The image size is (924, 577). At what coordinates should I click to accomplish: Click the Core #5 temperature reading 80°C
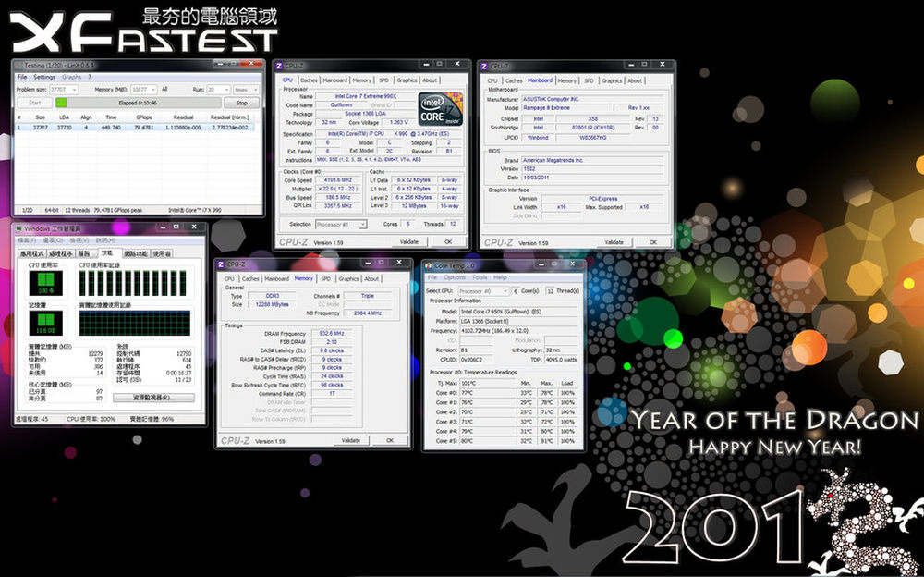(487, 441)
